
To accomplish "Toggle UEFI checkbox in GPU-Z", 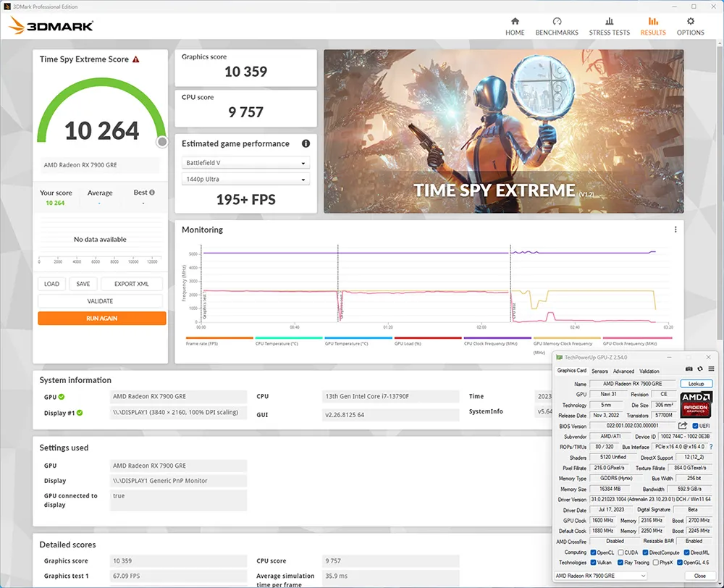I will coord(695,426).
